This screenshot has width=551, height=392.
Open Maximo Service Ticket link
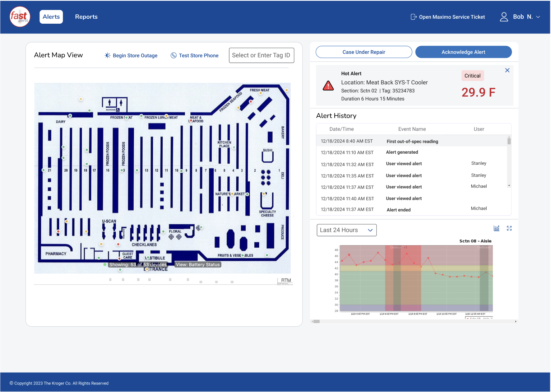448,17
